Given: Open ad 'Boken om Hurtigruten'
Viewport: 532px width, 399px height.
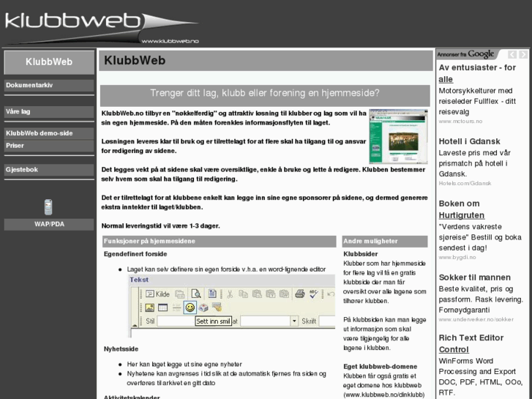Looking at the screenshot, I should (x=462, y=209).
